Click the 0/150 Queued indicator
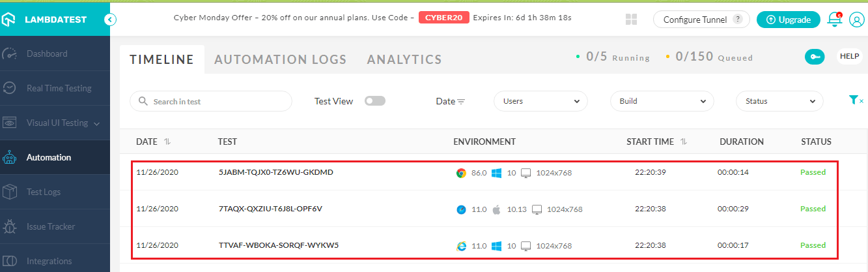Viewport: 868px width, 272px height. click(x=709, y=57)
